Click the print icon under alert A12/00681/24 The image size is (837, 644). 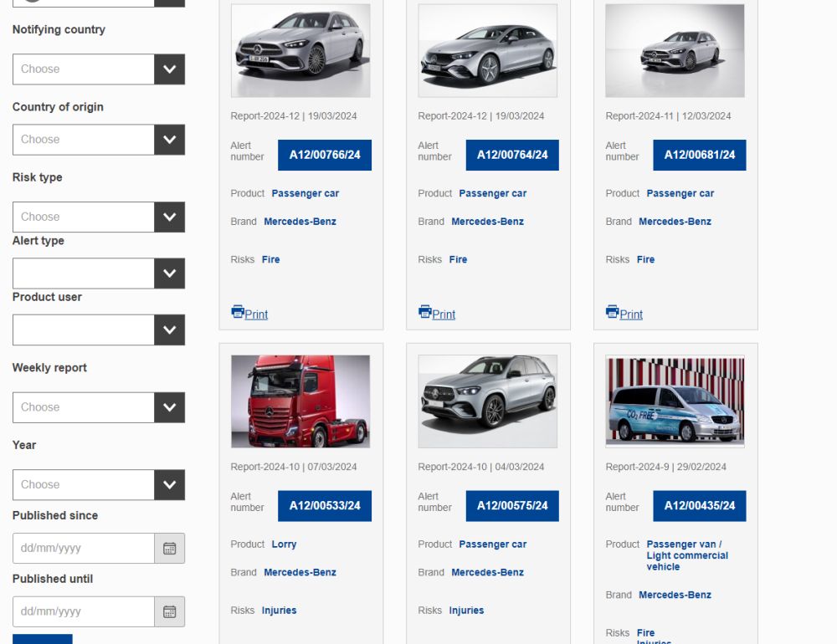coord(613,312)
